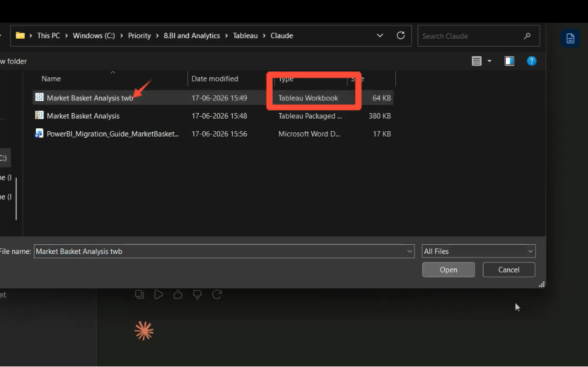Sort by Name column header
This screenshot has width=588, height=367.
point(51,79)
